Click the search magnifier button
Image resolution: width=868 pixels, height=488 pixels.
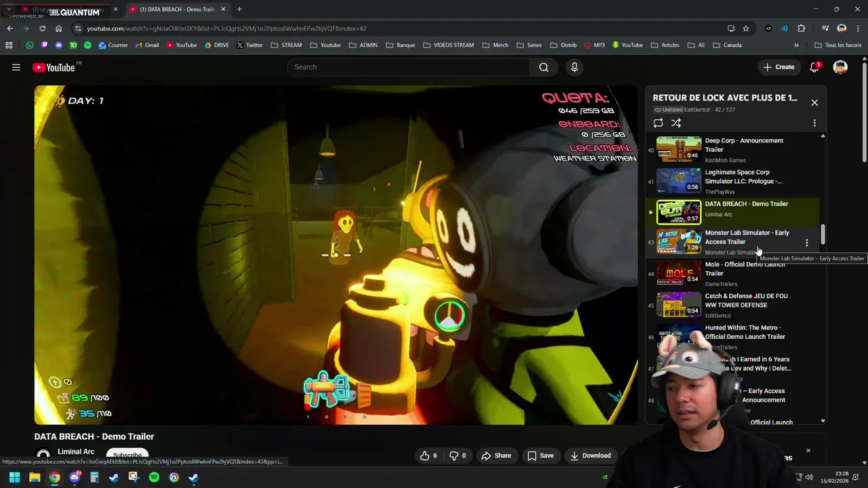(543, 67)
